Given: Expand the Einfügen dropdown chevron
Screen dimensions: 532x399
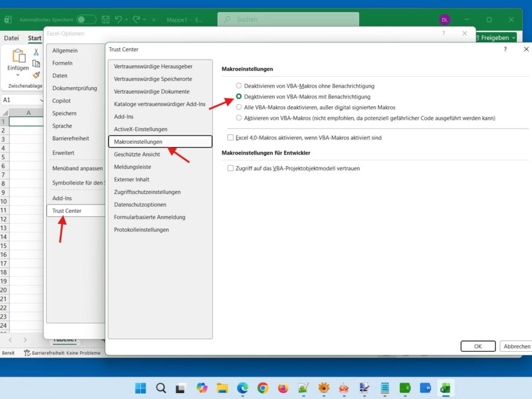Looking at the screenshot, I should [x=18, y=74].
